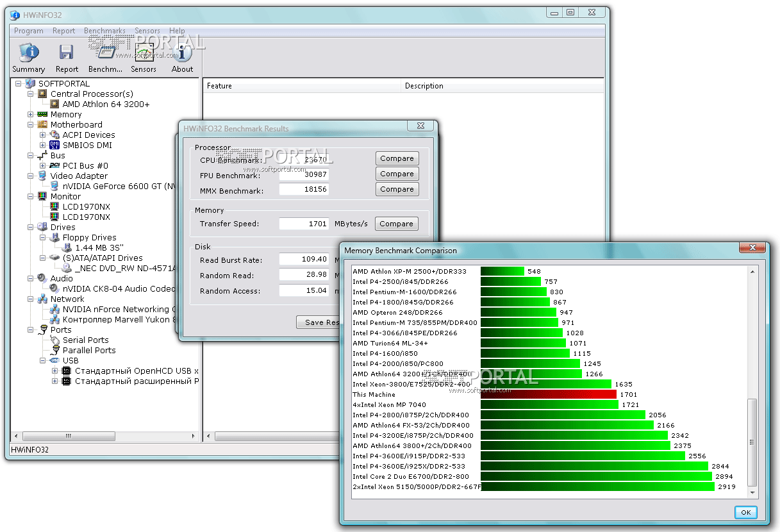Expand the SMBIOS DMI node
This screenshot has width=780, height=532.
pos(43,145)
